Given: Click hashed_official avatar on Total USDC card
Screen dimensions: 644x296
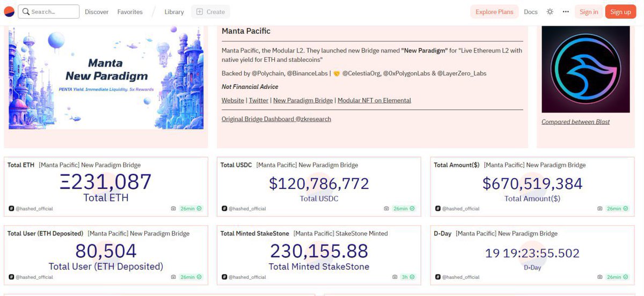Looking at the screenshot, I should 224,209.
